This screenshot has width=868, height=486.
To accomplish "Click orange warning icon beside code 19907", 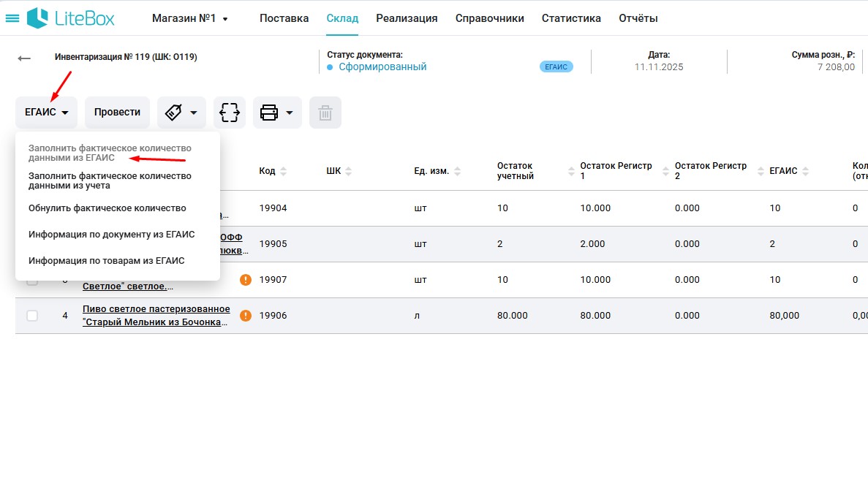I will point(246,280).
